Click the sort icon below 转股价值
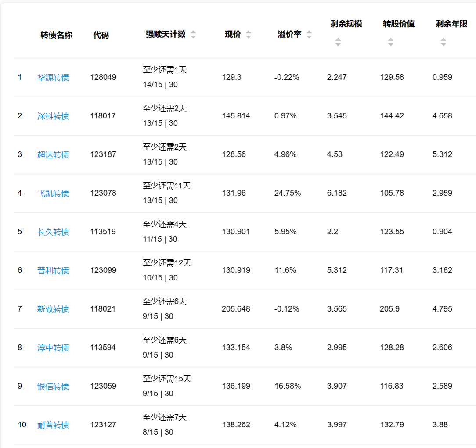Screen dimensions: 476x448 [390, 42]
